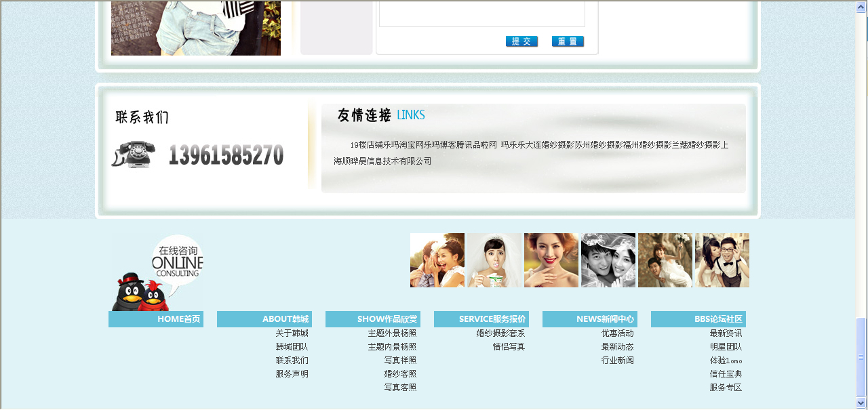This screenshot has height=410, width=868.
Task: Open the 婚纱摄影套系 link
Action: click(500, 333)
